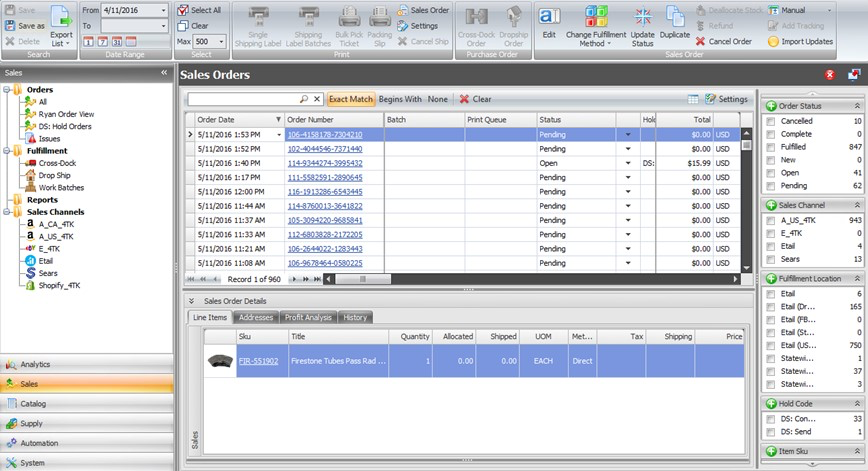
Task: Click Bulk Pick Ticket icon
Action: coord(349,18)
